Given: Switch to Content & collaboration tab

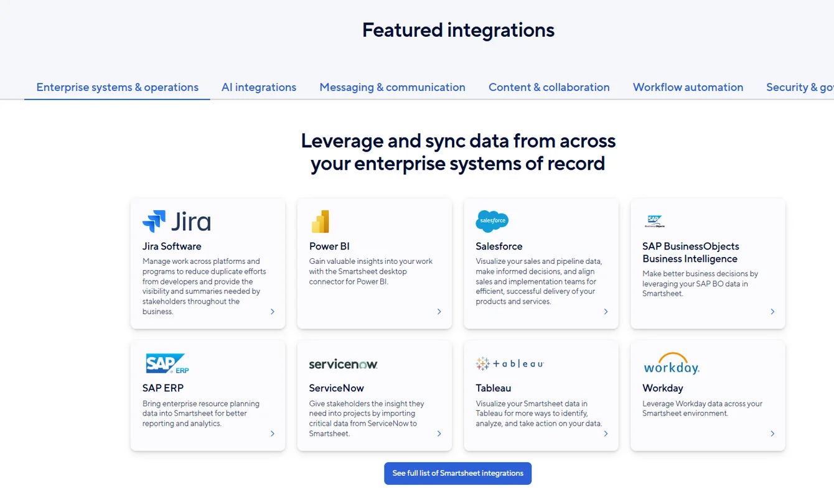Looking at the screenshot, I should [x=549, y=87].
